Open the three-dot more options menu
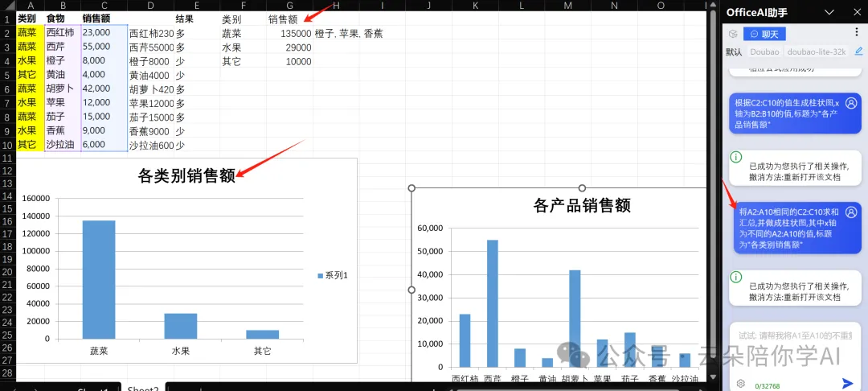This screenshot has height=391, width=868. pos(857,33)
